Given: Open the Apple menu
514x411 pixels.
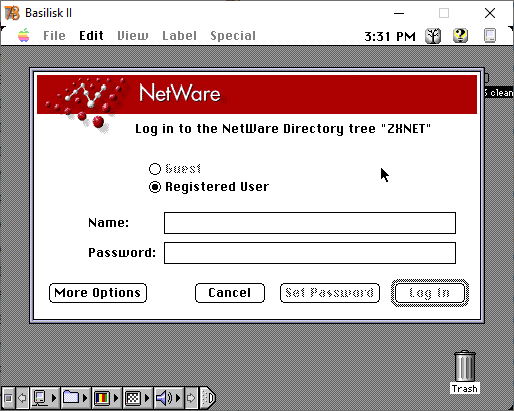Looking at the screenshot, I should pyautogui.click(x=24, y=35).
